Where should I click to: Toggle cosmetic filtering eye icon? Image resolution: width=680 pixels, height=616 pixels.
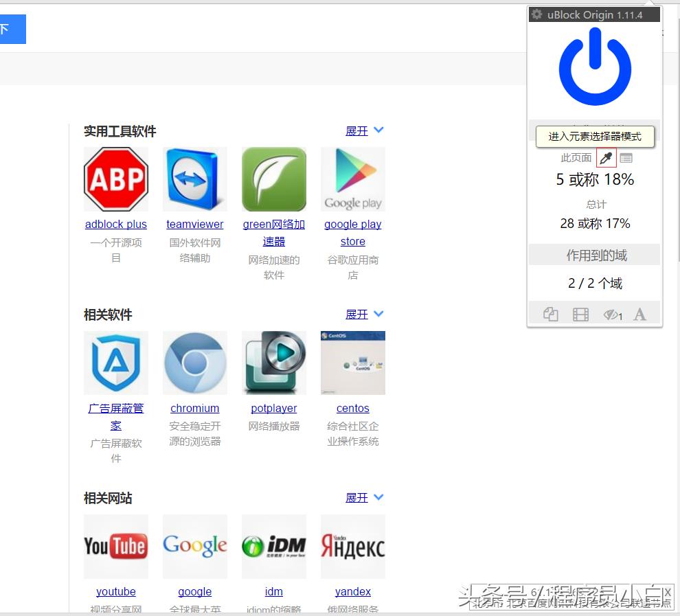point(613,315)
